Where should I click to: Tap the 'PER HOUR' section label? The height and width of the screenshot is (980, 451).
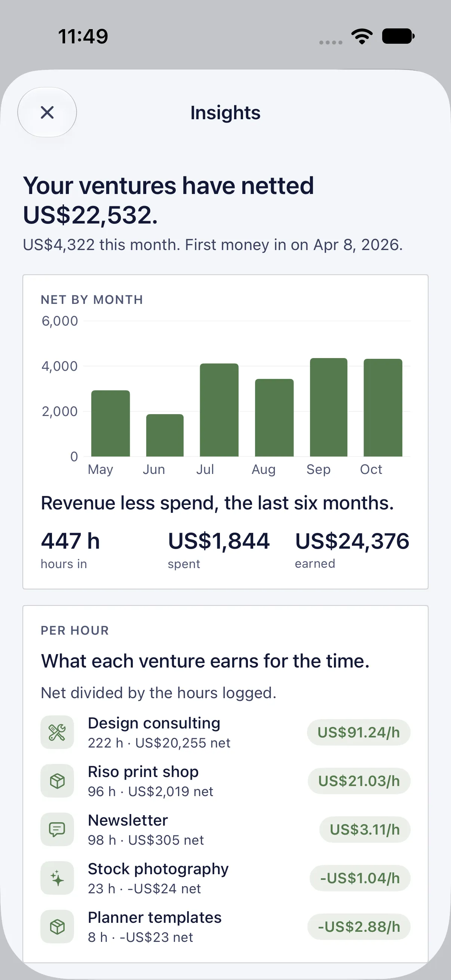(x=74, y=631)
